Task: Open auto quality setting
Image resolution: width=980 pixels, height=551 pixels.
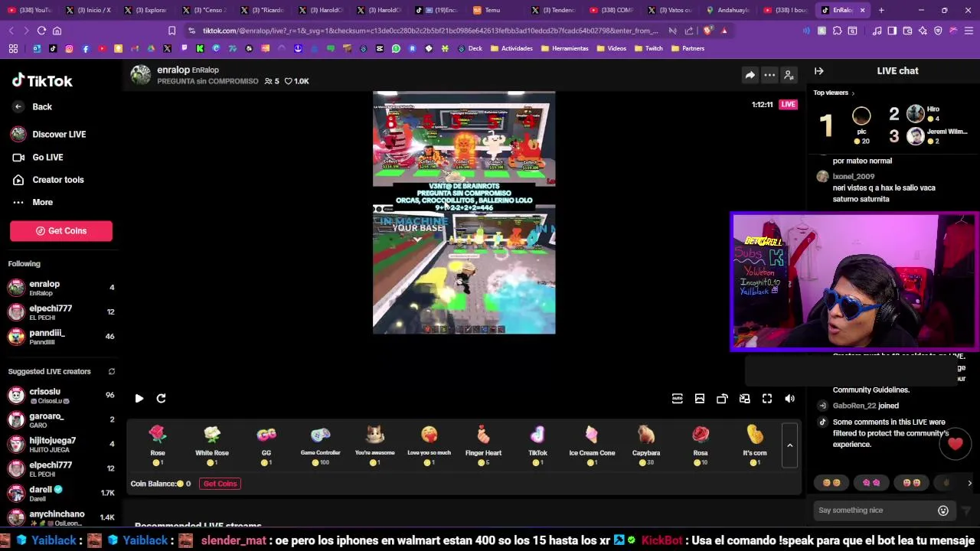Action: [x=677, y=398]
